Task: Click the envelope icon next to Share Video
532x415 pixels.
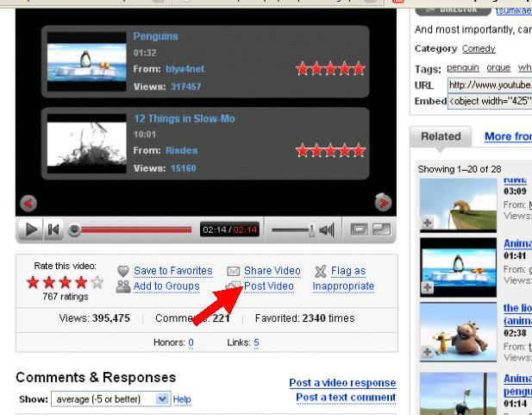Action: coord(232,271)
